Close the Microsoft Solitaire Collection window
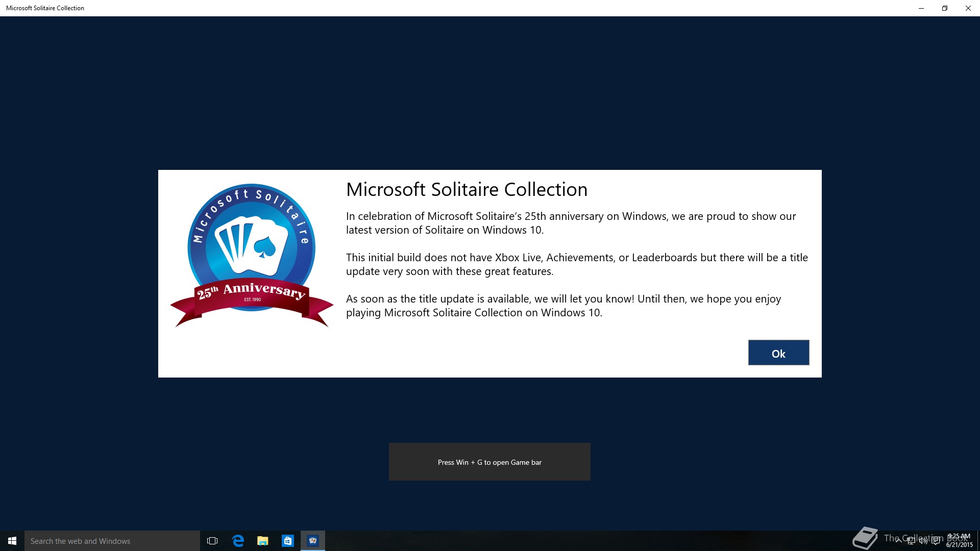Screen dimensions: 980x551 [968, 8]
